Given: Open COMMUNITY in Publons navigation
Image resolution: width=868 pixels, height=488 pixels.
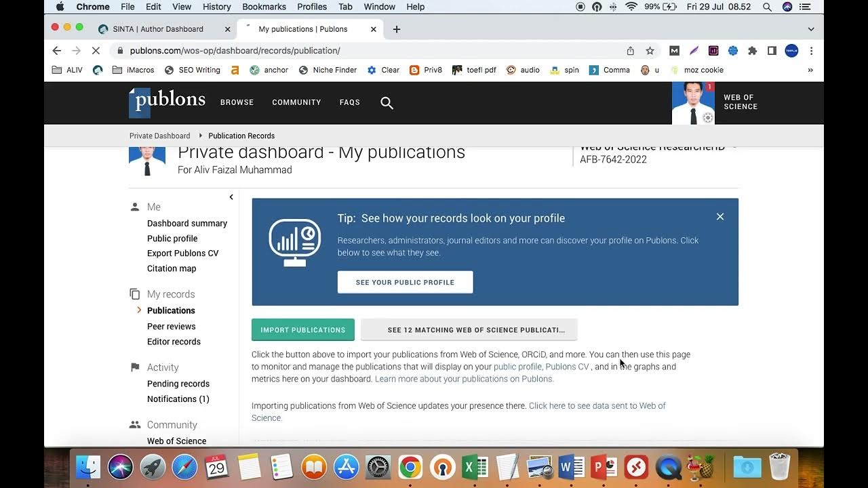Looking at the screenshot, I should [296, 102].
